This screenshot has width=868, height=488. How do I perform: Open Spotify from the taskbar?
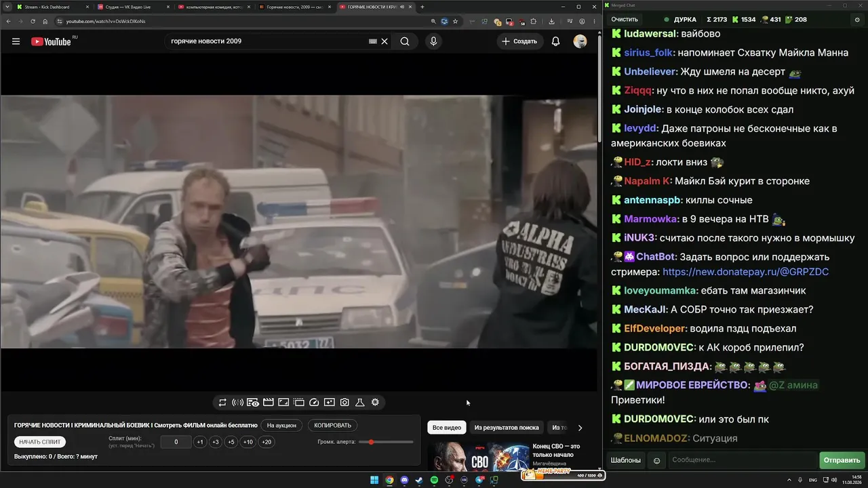tap(434, 480)
